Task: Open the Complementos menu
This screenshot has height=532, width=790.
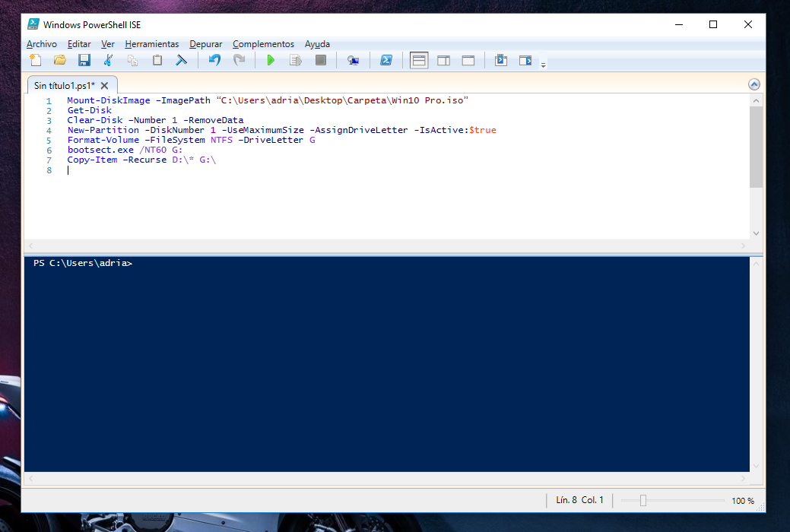Action: tap(263, 44)
